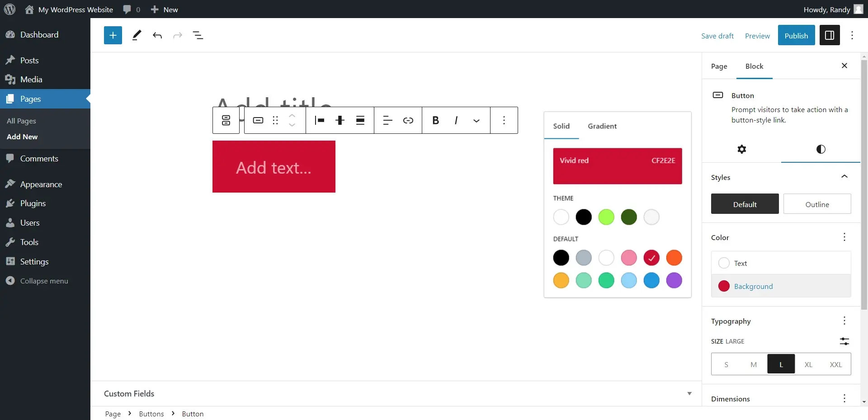Switch to the Gradient tab
Screen dimensions: 868x420
pos(602,126)
